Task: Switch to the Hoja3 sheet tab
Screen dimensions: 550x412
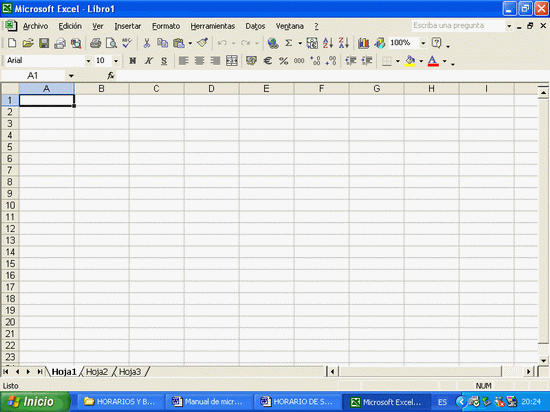Action: pyautogui.click(x=130, y=372)
